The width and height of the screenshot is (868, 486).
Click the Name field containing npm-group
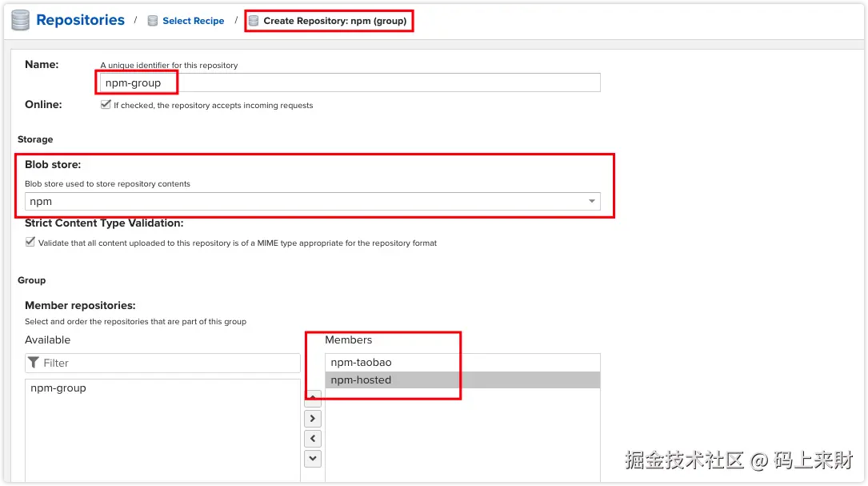[x=350, y=82]
